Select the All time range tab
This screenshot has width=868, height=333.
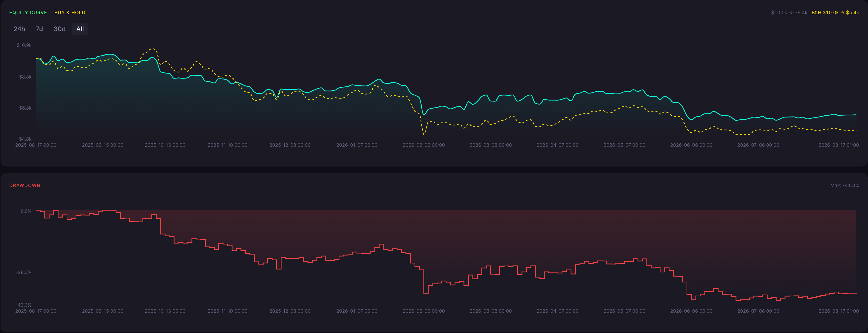[x=80, y=29]
